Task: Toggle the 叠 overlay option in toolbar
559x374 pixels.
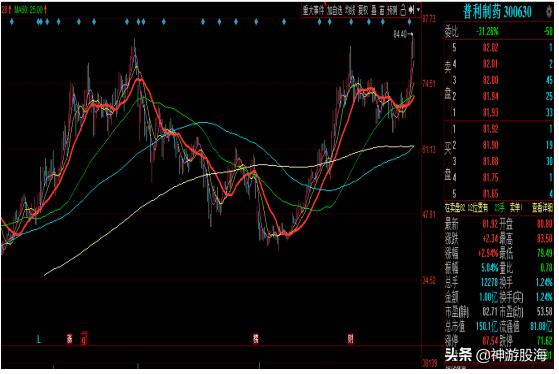Action: (374, 11)
